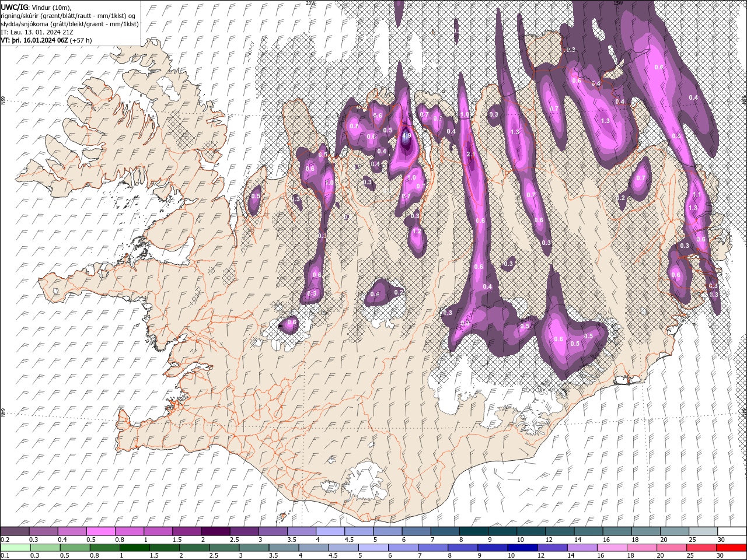Click the '20W' longitude label

tap(310, 3)
